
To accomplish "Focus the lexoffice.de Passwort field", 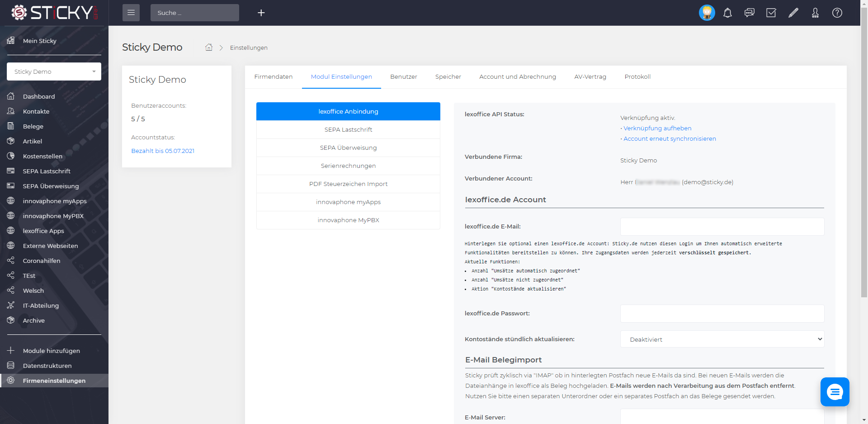I will (722, 313).
